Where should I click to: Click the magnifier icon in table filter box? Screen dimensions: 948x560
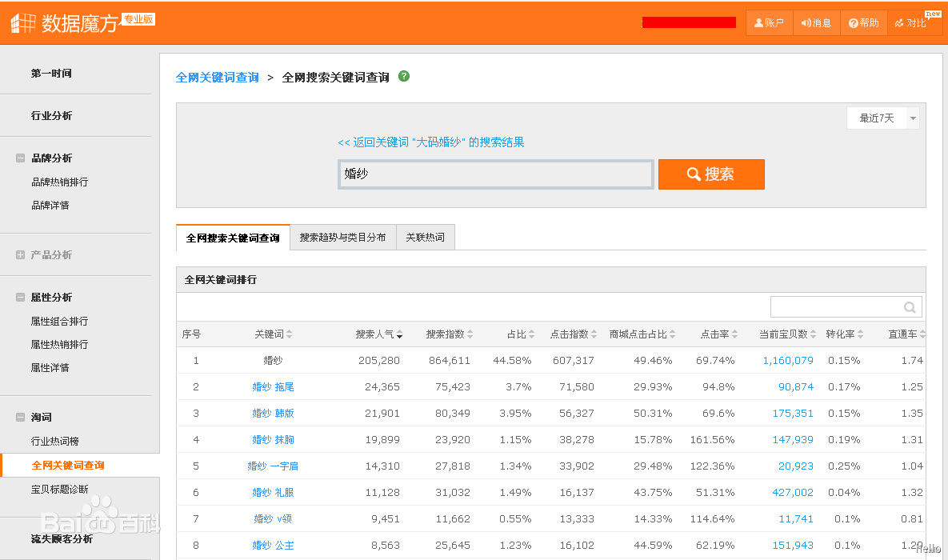pos(910,307)
